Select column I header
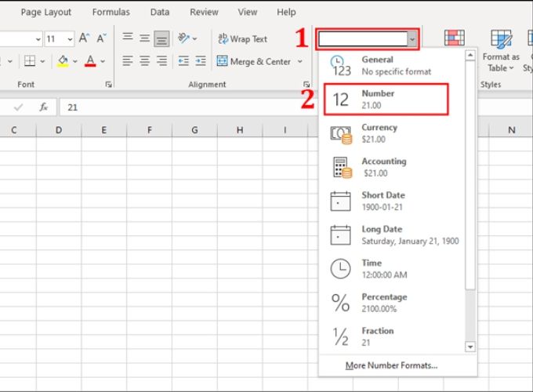The height and width of the screenshot is (392, 533). coord(285,130)
